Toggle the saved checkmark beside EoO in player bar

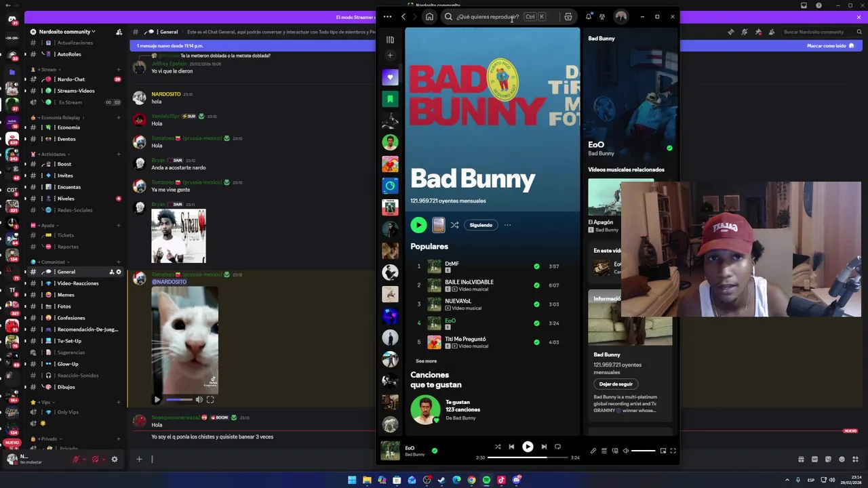(435, 450)
